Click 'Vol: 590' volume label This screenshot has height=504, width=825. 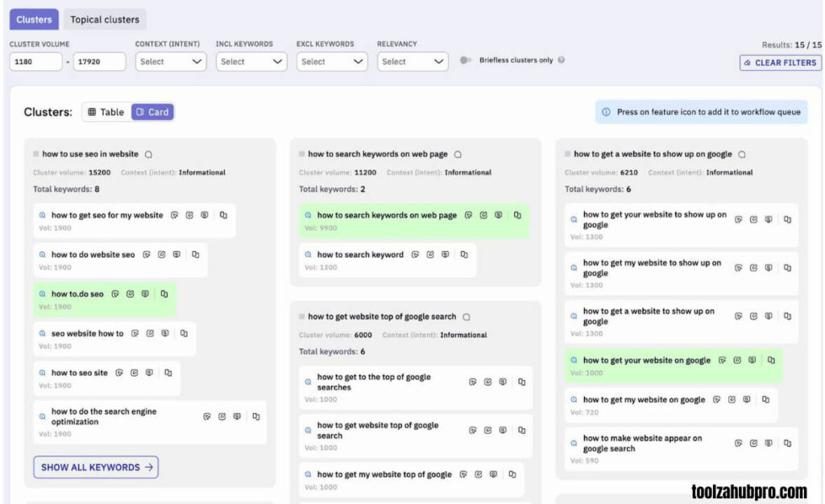pyautogui.click(x=585, y=461)
